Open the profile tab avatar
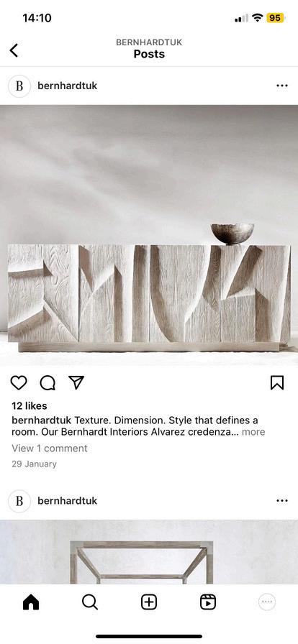This screenshot has width=298, height=644. click(267, 602)
